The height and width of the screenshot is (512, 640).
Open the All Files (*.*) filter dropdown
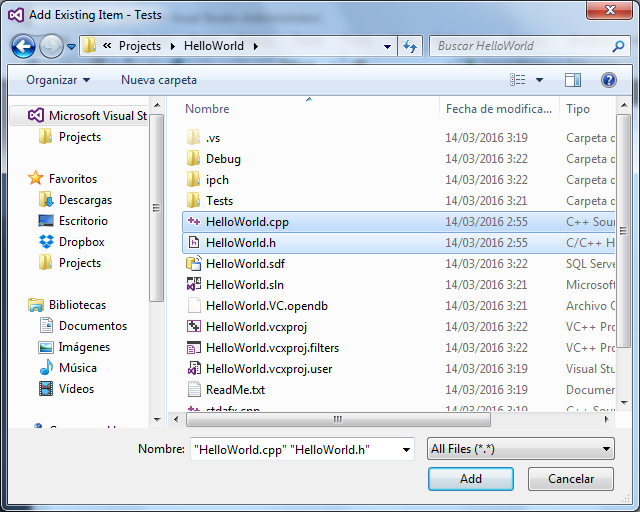tap(520, 449)
